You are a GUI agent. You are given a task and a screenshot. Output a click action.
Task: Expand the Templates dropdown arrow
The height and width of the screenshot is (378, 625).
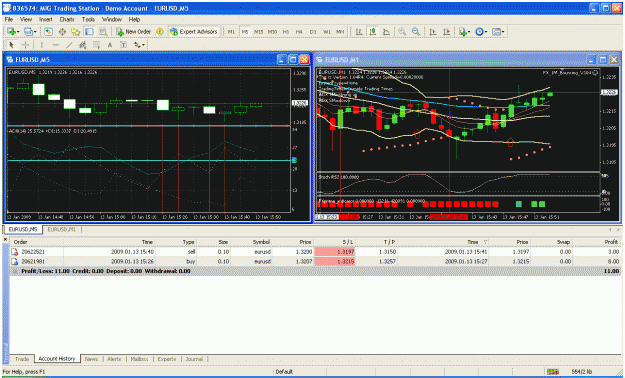pyautogui.click(x=503, y=32)
